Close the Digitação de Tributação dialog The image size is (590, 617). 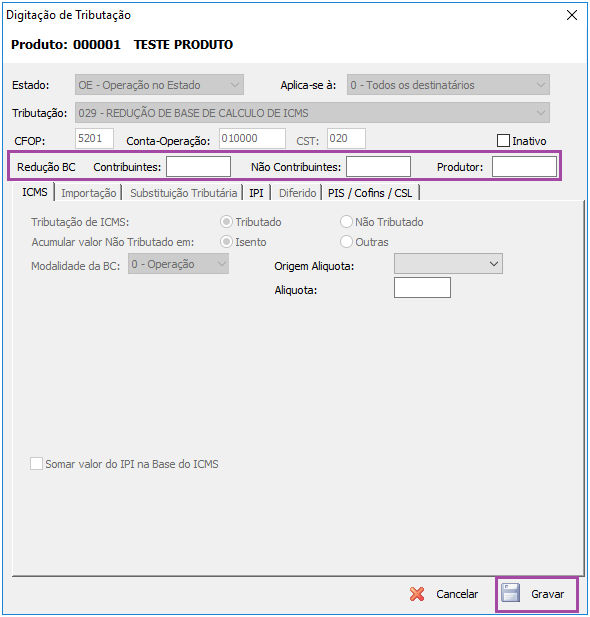pos(572,15)
